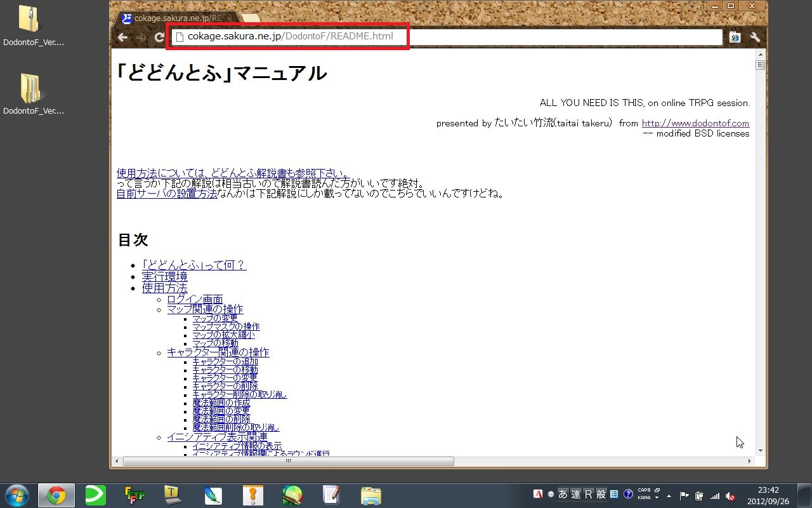Jump to イニシアティブ表示関連 section

tap(218, 437)
